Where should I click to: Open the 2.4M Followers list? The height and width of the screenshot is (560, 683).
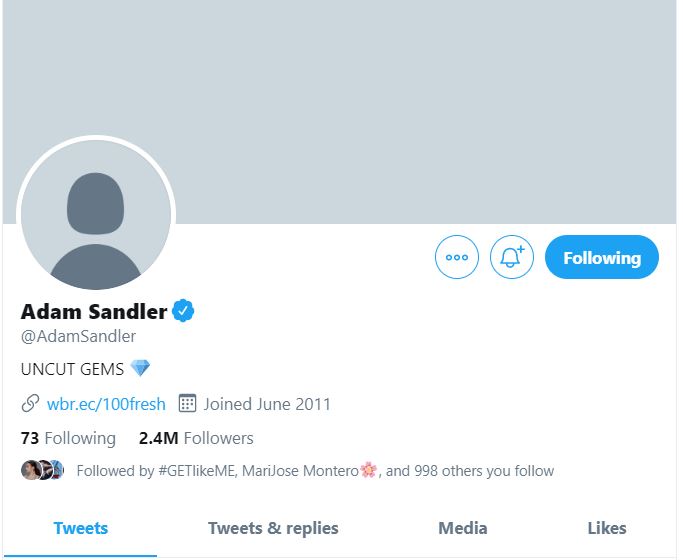tap(196, 438)
